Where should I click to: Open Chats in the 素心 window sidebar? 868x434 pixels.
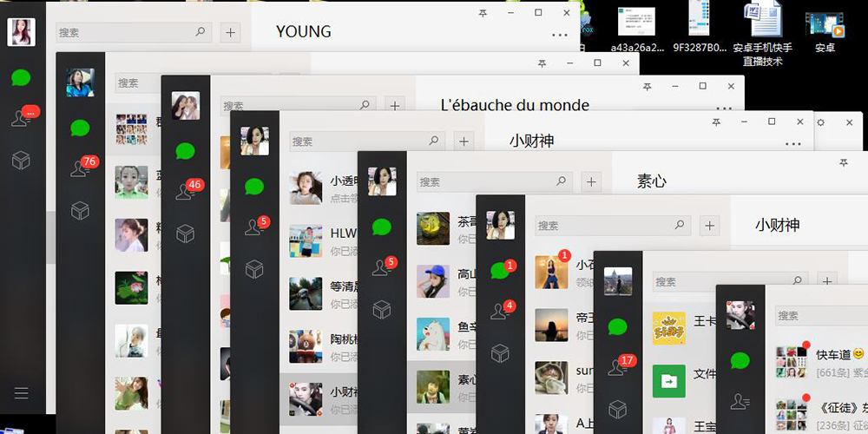point(382,227)
